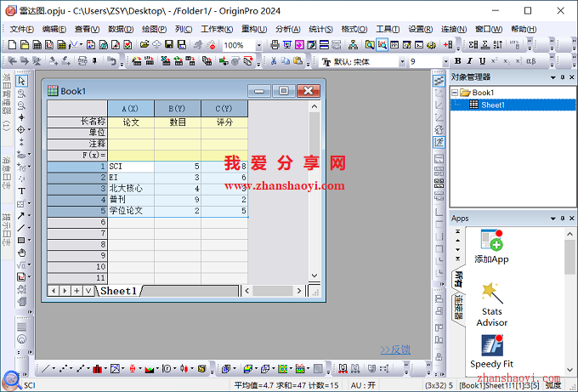Click the cell containing SCI
Image resolution: width=578 pixels, height=392 pixels.
pos(131,167)
